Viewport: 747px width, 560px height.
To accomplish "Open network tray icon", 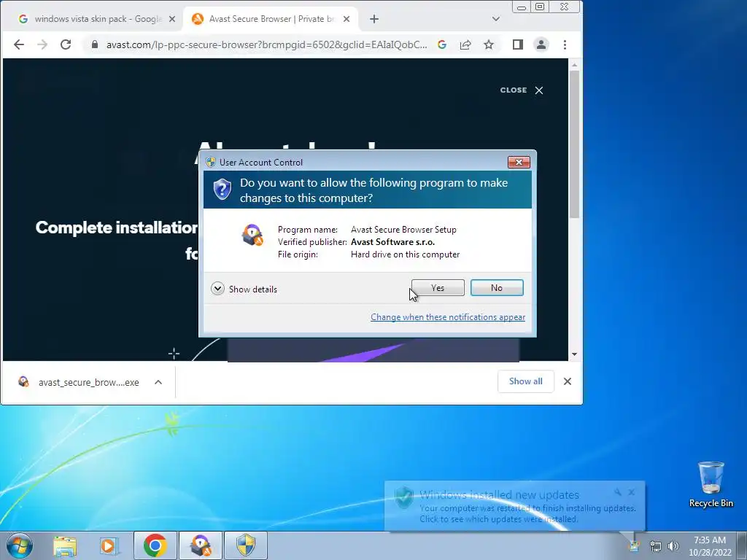I will pyautogui.click(x=656, y=546).
